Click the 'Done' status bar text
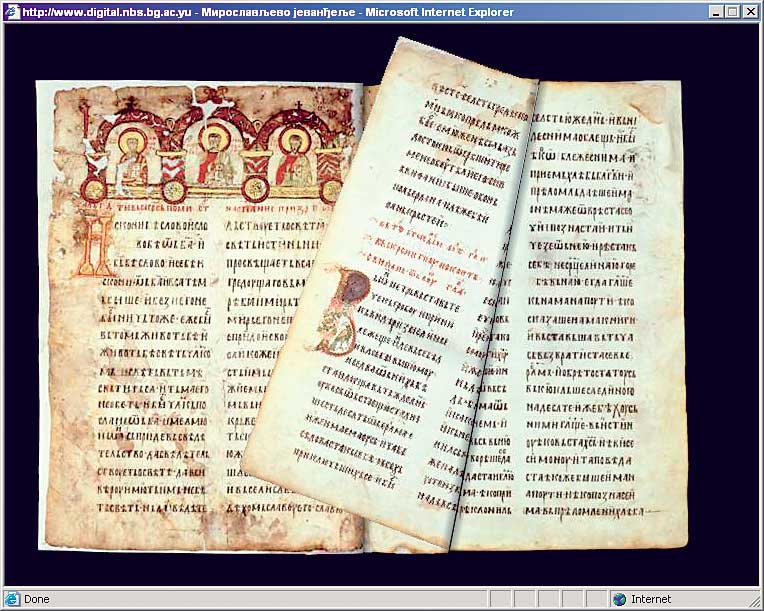 pyautogui.click(x=37, y=599)
